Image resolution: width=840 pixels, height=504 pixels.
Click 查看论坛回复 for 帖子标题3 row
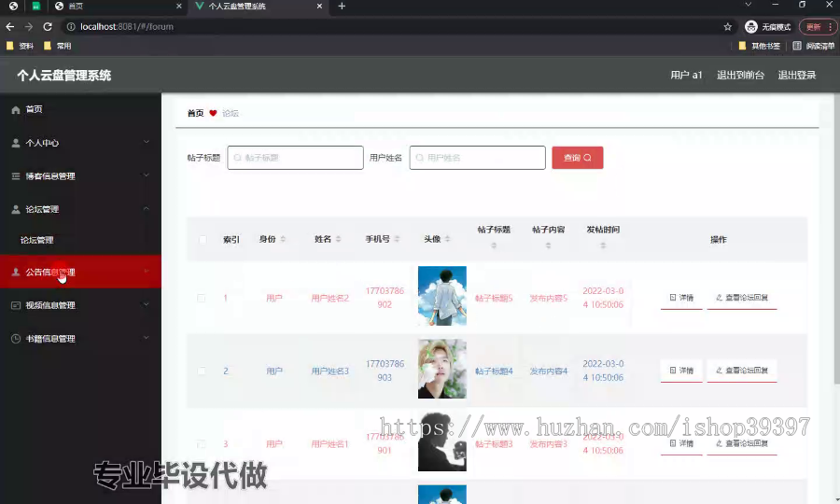[742, 443]
